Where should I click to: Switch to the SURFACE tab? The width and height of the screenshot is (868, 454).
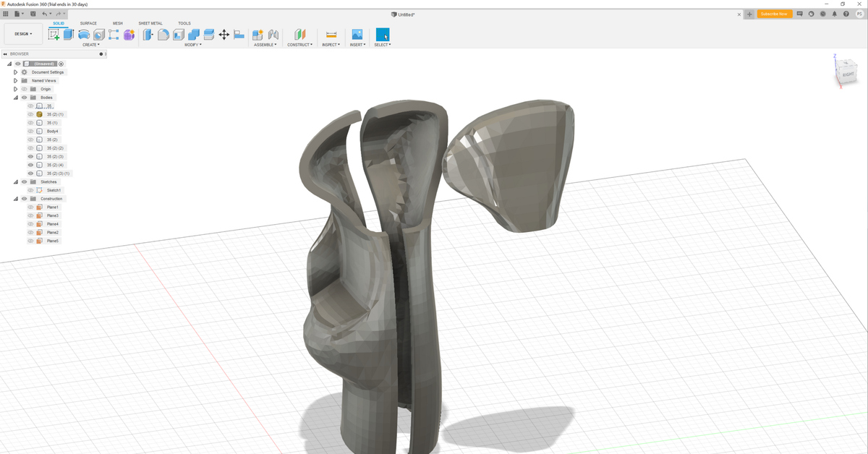pos(88,23)
